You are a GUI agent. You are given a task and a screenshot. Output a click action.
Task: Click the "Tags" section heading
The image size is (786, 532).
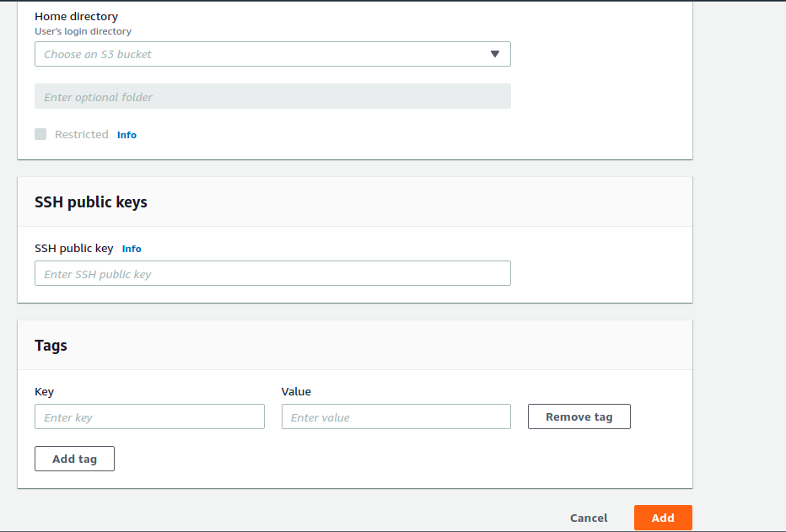(51, 346)
